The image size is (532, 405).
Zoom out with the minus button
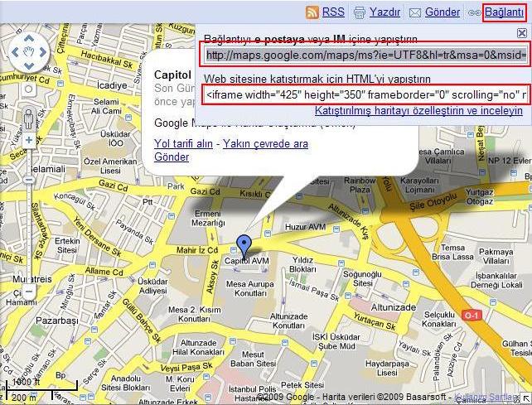[x=29, y=291]
